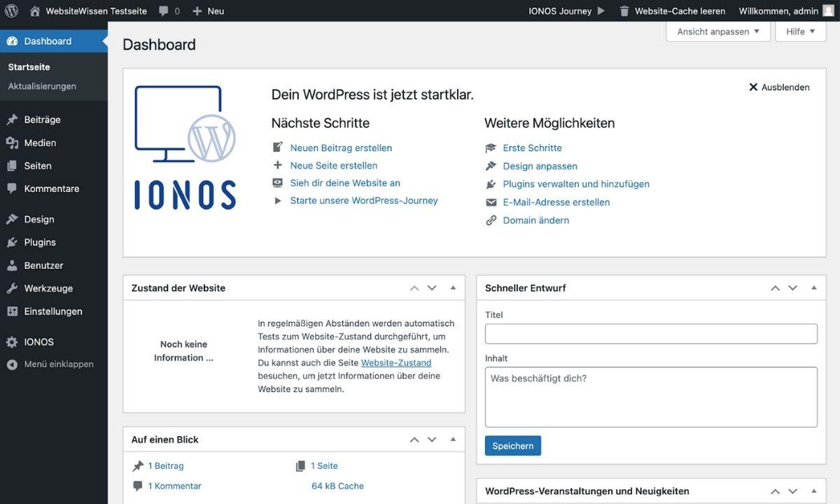840x504 pixels.
Task: Open the Willkommen, admin account menu
Action: pyautogui.click(x=787, y=11)
